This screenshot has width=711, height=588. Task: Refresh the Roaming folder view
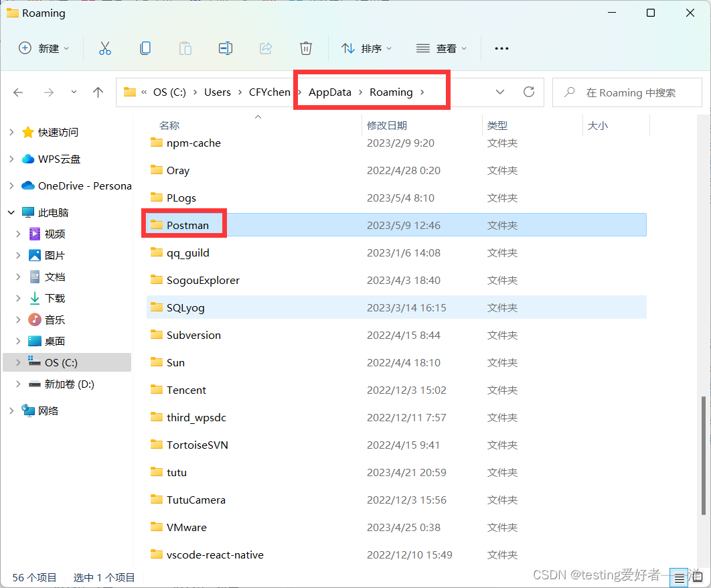coord(529,92)
